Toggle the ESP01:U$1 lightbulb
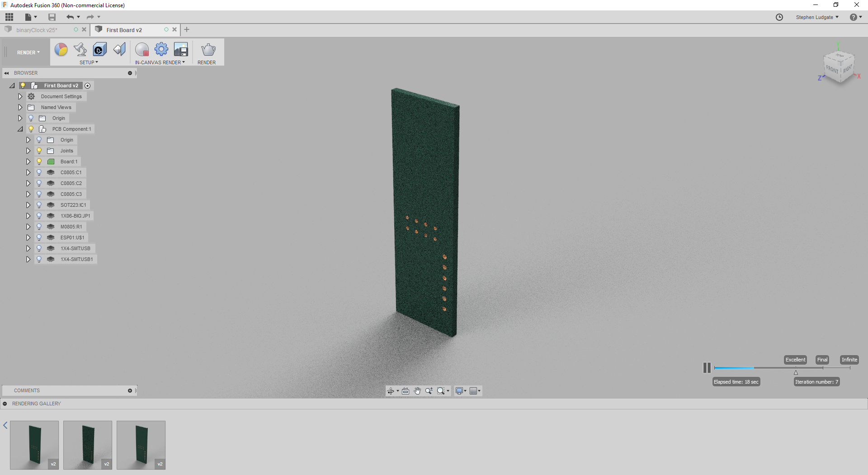The width and height of the screenshot is (868, 475). [x=39, y=237]
